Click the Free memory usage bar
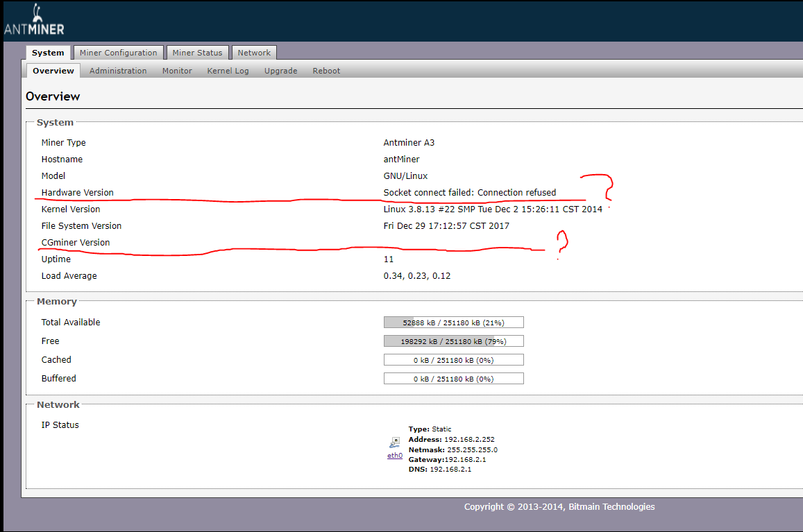 pos(454,341)
